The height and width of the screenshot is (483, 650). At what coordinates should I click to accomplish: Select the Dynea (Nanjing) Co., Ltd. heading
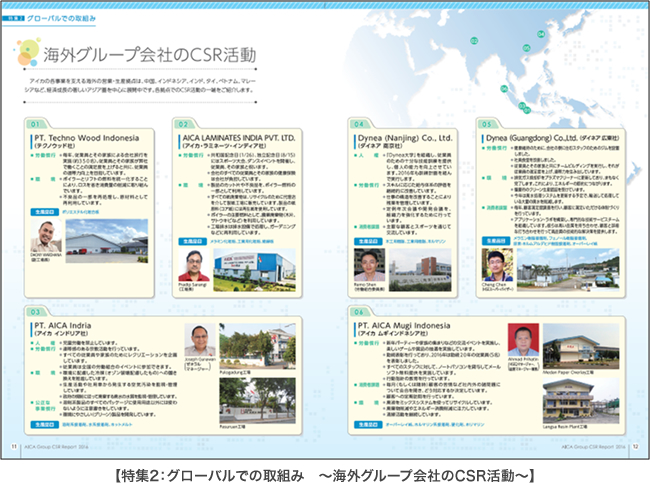tap(405, 138)
